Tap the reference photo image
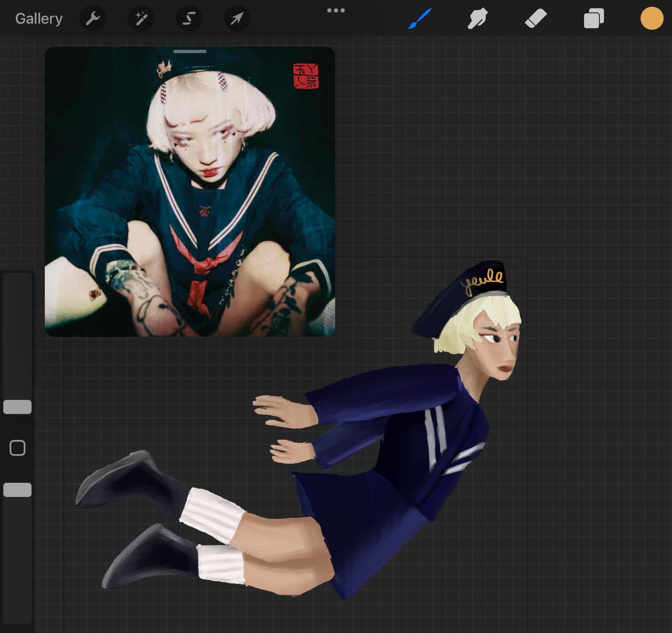The height and width of the screenshot is (633, 672). 190,192
